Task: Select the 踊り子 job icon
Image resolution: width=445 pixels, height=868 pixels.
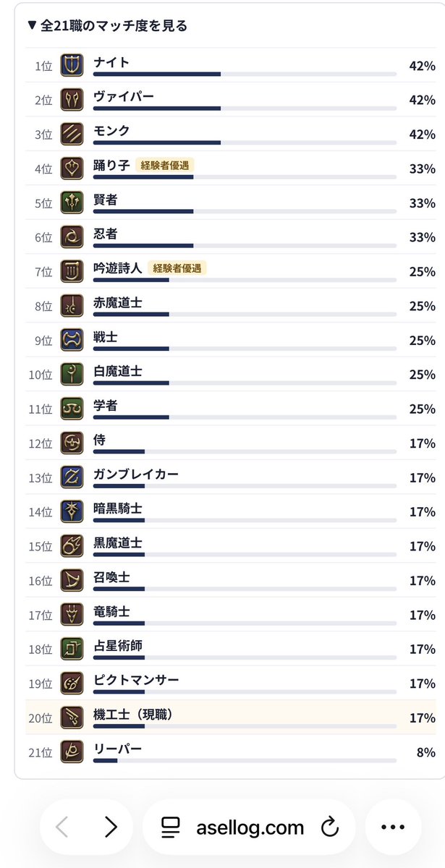Action: pyautogui.click(x=72, y=169)
